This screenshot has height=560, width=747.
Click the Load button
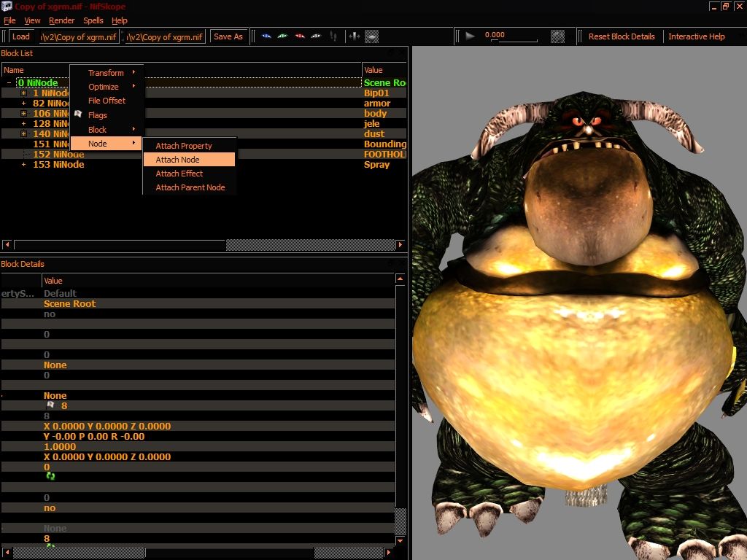pos(21,36)
